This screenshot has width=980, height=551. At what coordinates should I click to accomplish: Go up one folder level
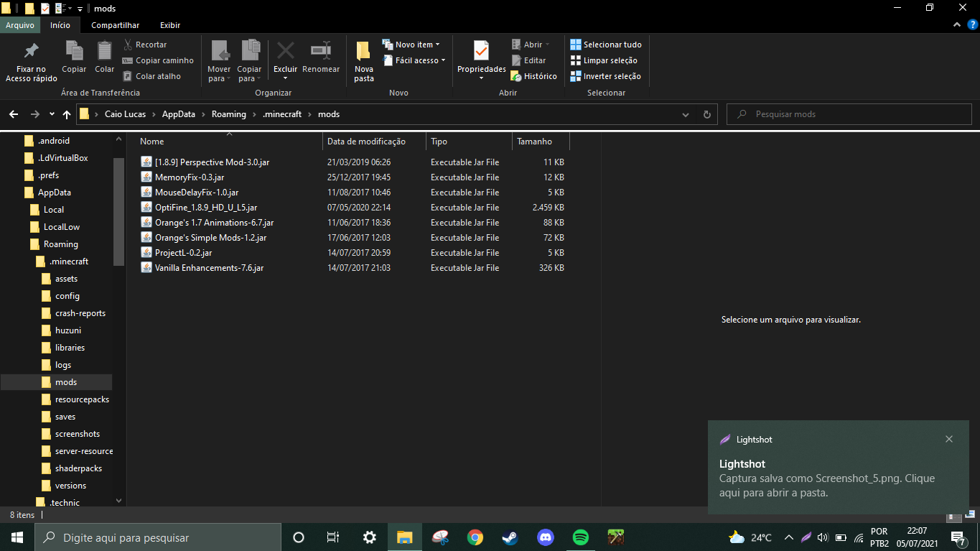click(67, 114)
